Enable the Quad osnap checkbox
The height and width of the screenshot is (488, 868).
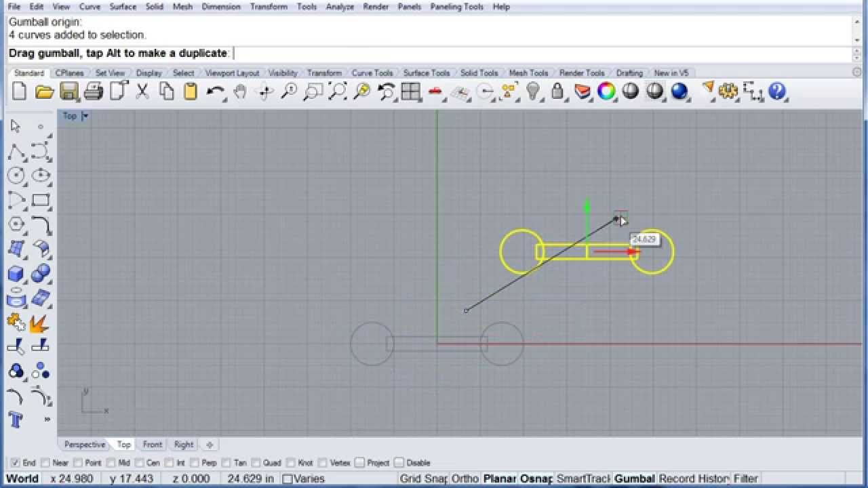[256, 463]
